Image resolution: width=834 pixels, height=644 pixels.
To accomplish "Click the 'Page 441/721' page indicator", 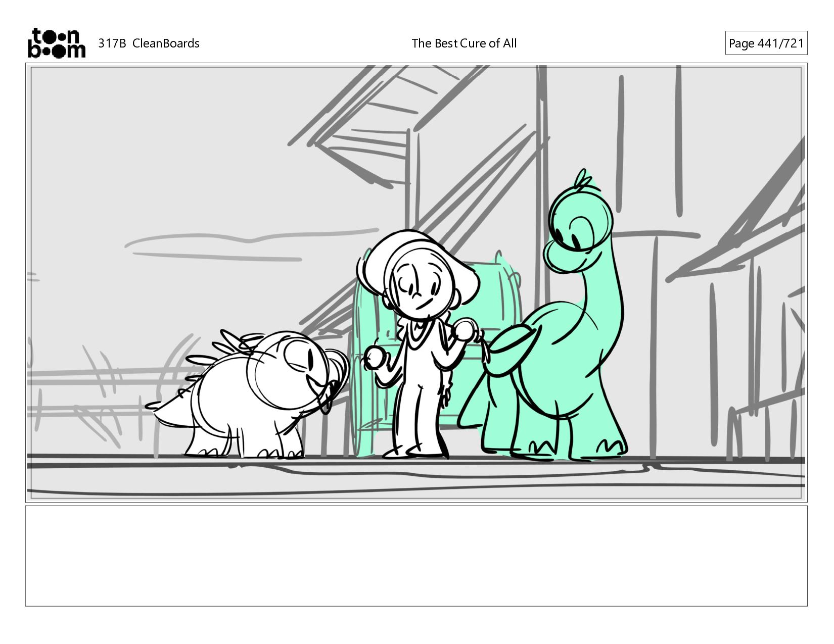I will (x=766, y=43).
